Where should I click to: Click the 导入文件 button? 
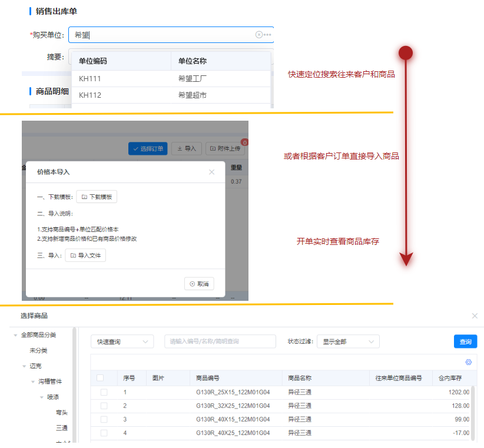point(85,255)
